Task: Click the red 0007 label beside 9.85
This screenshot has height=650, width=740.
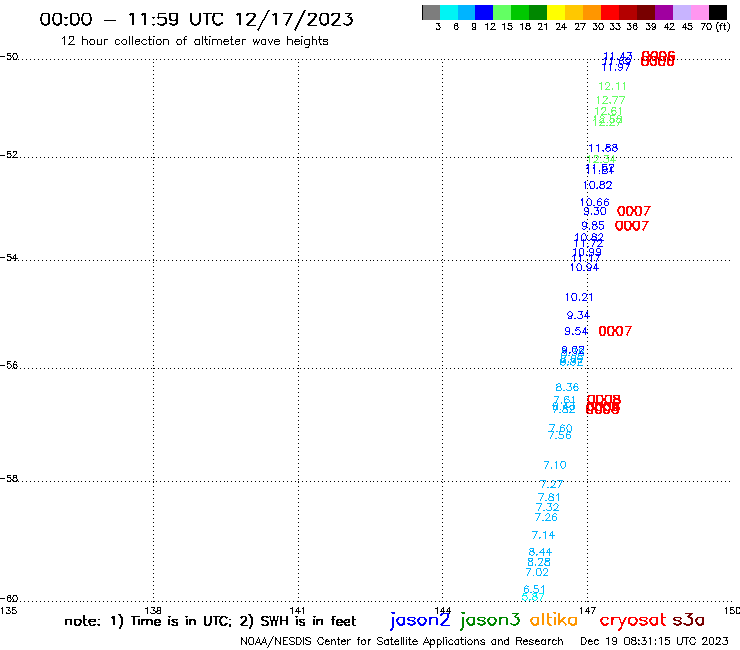Action: (x=632, y=226)
